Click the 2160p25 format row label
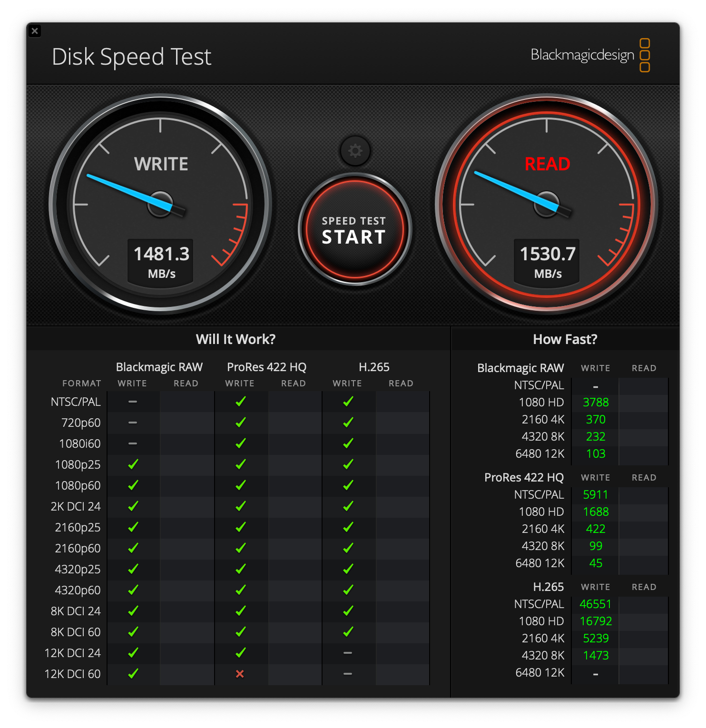 pos(78,527)
